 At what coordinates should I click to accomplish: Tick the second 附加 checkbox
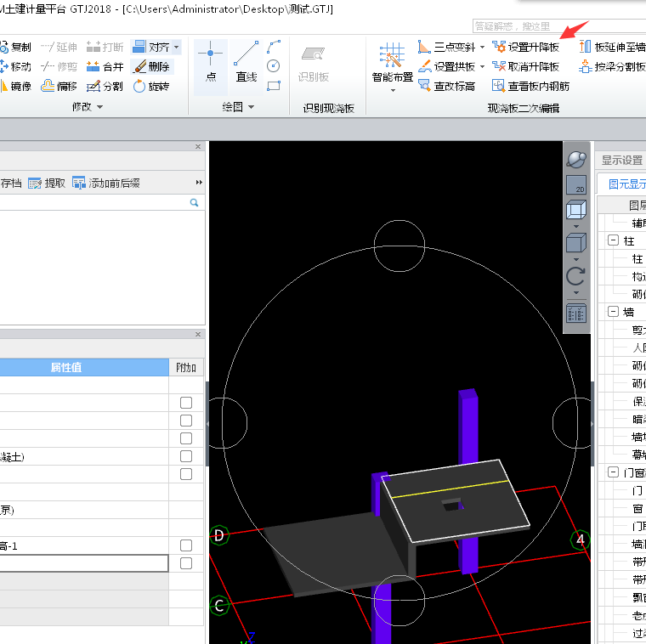pos(186,421)
